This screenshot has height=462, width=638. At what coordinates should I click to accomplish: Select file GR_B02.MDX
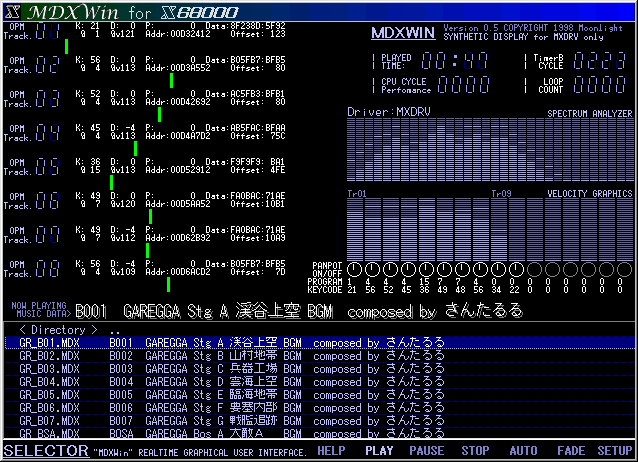pos(319,356)
